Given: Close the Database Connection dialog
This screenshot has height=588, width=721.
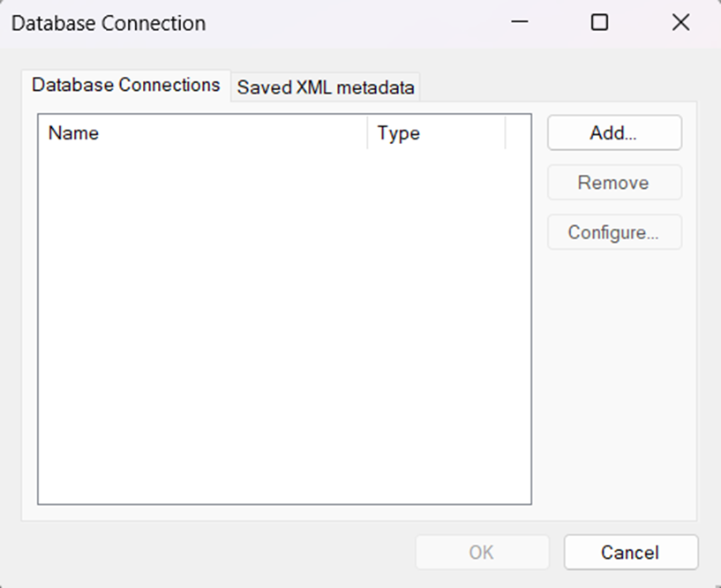Looking at the screenshot, I should 680,23.
